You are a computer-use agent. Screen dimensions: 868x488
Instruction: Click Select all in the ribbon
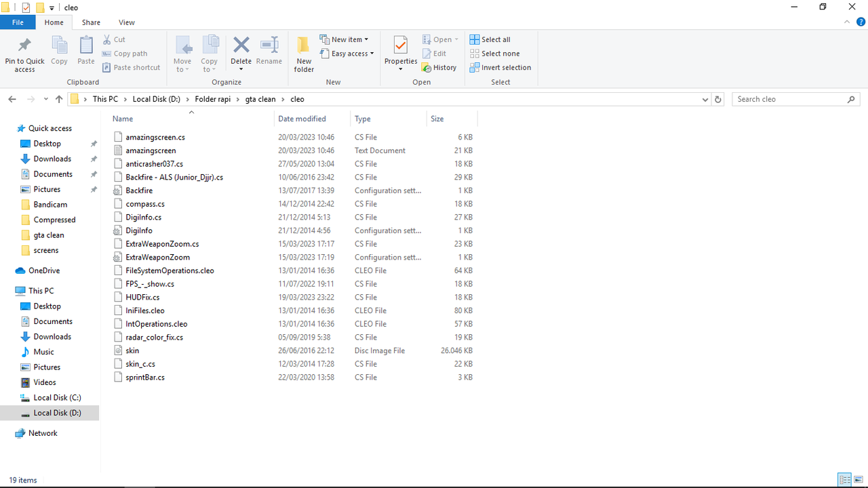coord(490,39)
